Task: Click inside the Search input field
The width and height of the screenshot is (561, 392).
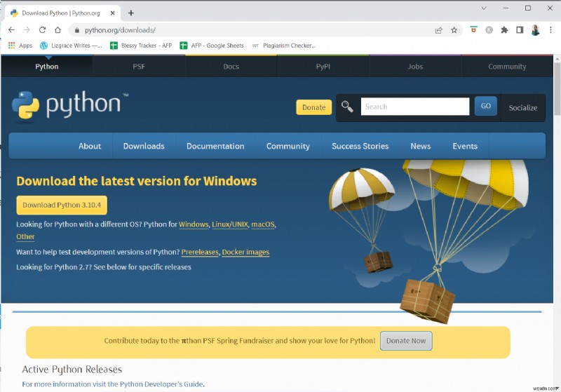Action: pos(415,107)
